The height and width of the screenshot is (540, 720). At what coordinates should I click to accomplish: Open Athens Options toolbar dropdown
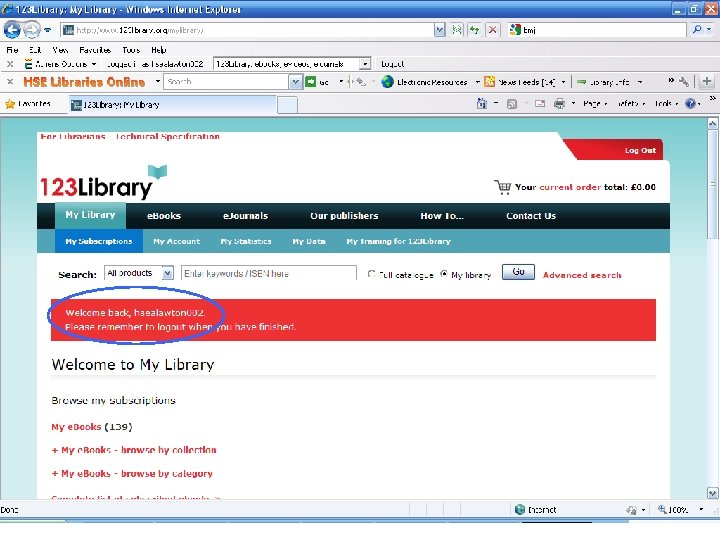[x=61, y=64]
